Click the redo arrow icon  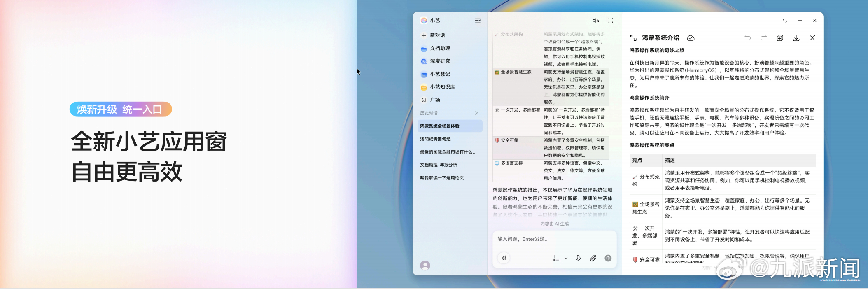coord(763,38)
